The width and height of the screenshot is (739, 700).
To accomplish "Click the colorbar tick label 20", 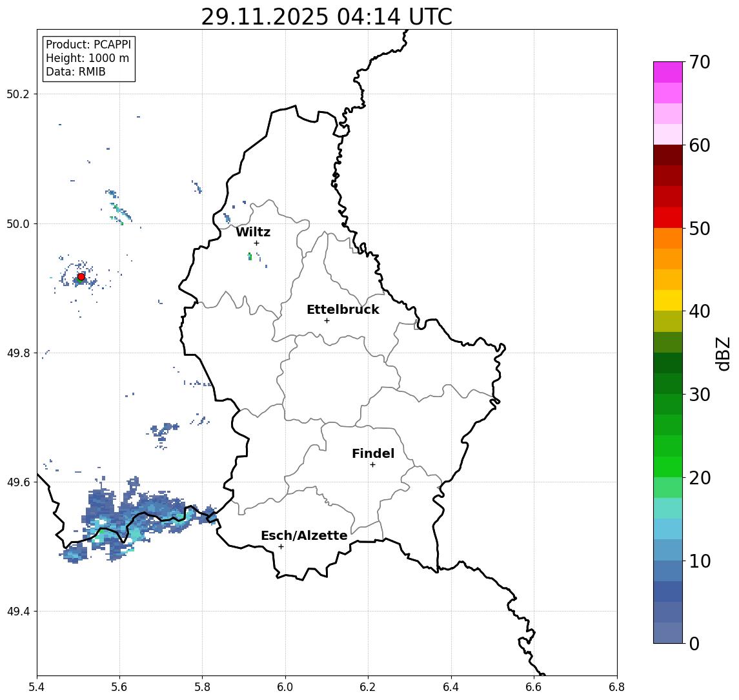I will pyautogui.click(x=700, y=478).
